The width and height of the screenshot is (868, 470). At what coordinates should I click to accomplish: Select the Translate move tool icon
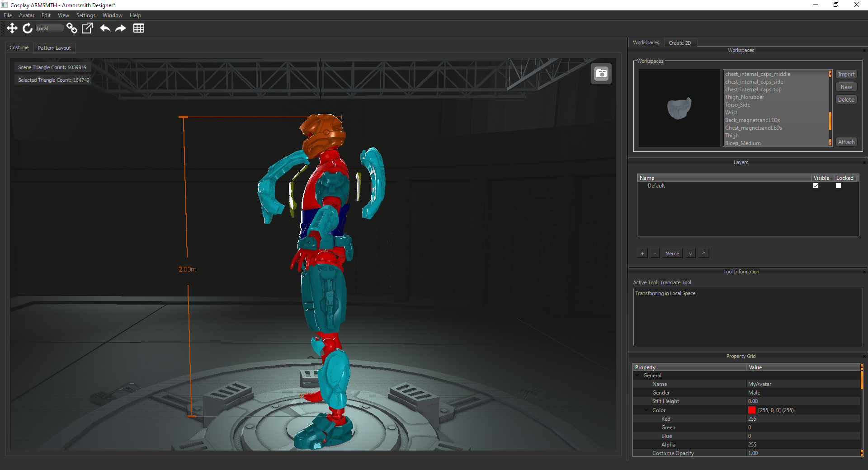(12, 28)
